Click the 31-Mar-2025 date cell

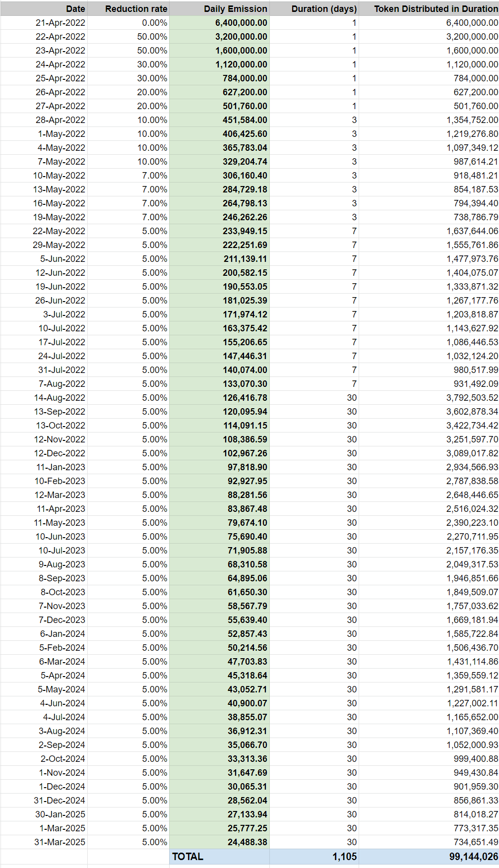44,842
